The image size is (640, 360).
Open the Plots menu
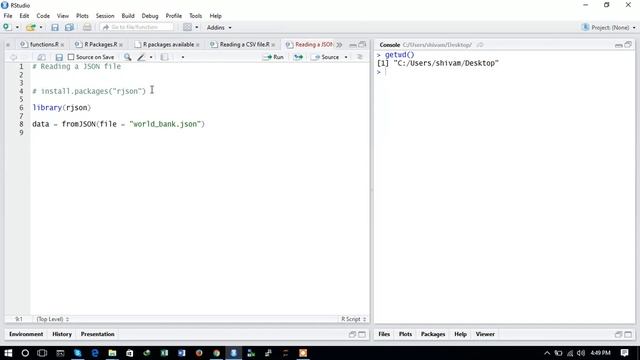pos(82,16)
